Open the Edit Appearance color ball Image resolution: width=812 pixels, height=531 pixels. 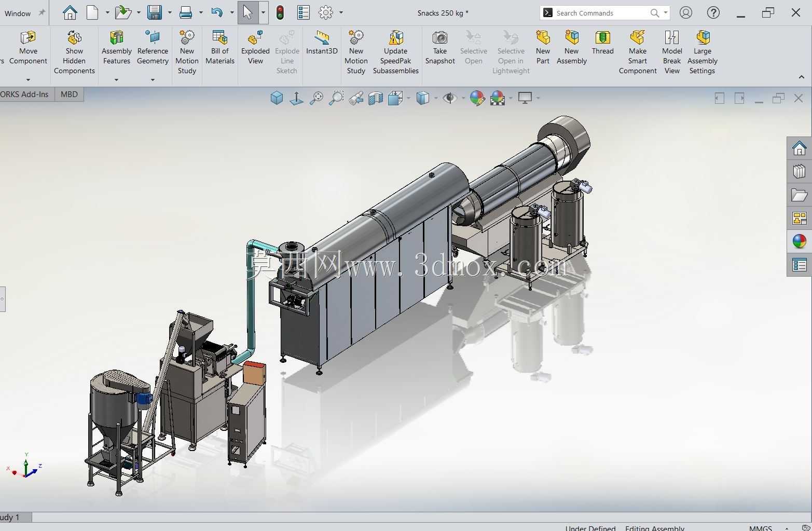pos(476,98)
